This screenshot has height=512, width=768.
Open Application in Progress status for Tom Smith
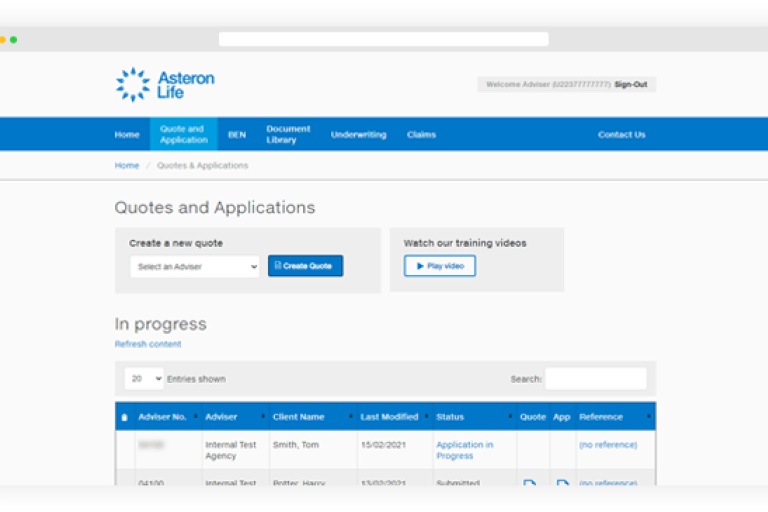click(x=464, y=450)
